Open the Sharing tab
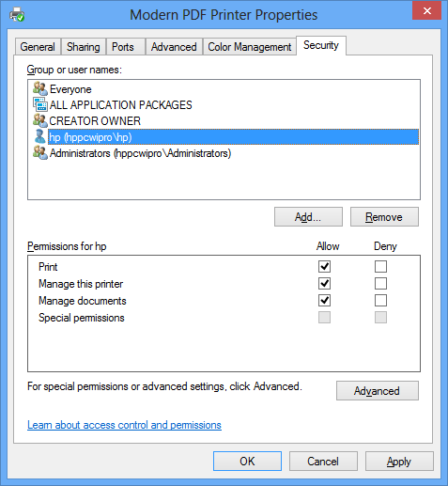Image resolution: width=448 pixels, height=486 pixels. [x=84, y=47]
